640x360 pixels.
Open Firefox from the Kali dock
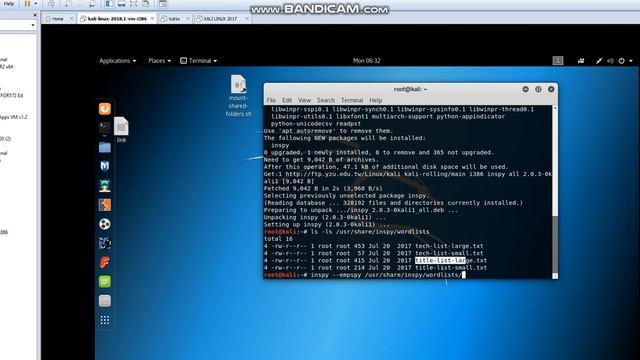105,109
